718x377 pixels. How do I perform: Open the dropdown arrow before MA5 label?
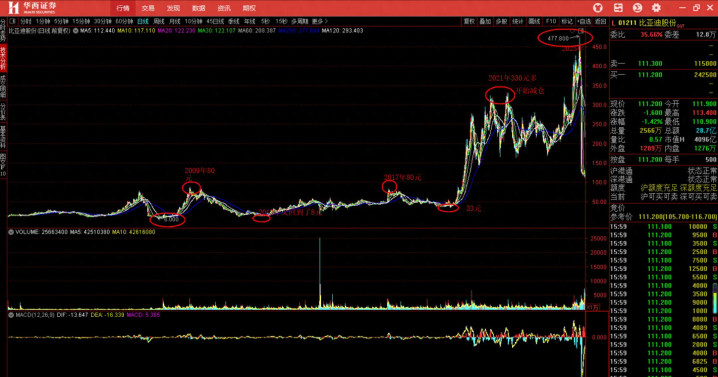[x=76, y=31]
